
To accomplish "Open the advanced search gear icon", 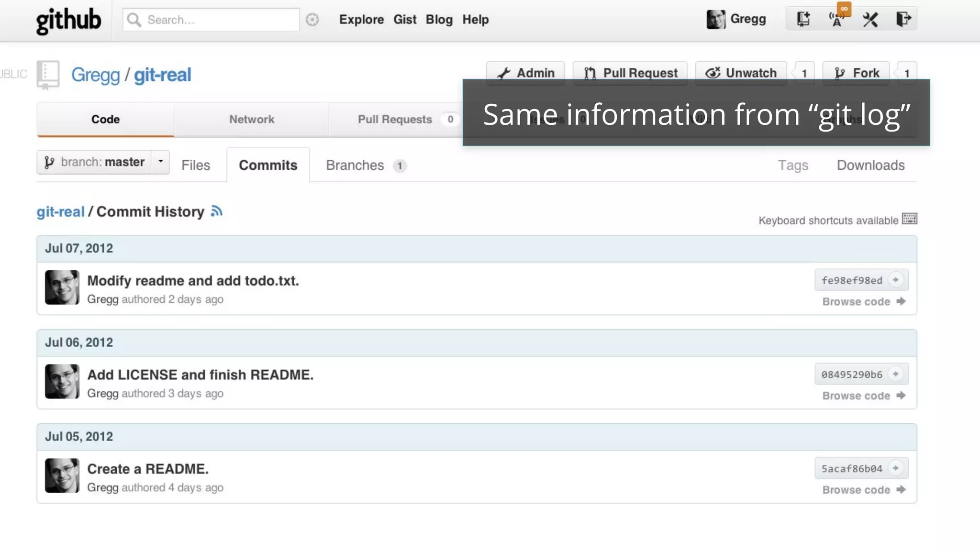I will pyautogui.click(x=312, y=20).
